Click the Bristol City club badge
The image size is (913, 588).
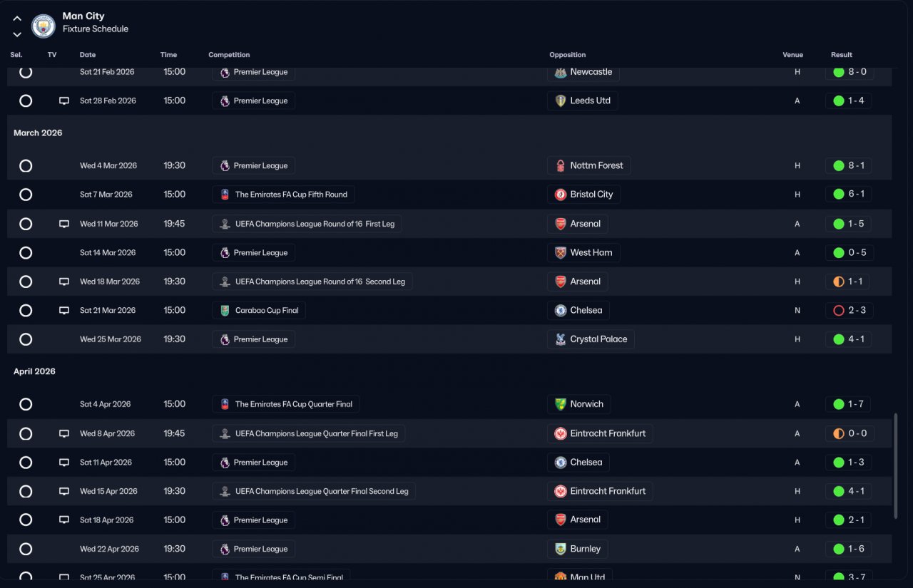(561, 195)
